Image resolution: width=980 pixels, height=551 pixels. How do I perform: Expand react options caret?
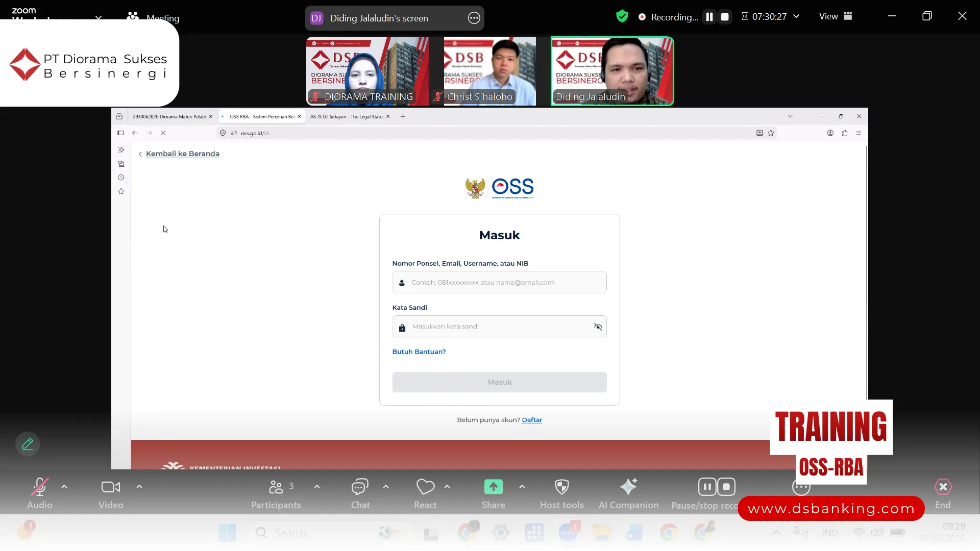(x=447, y=487)
